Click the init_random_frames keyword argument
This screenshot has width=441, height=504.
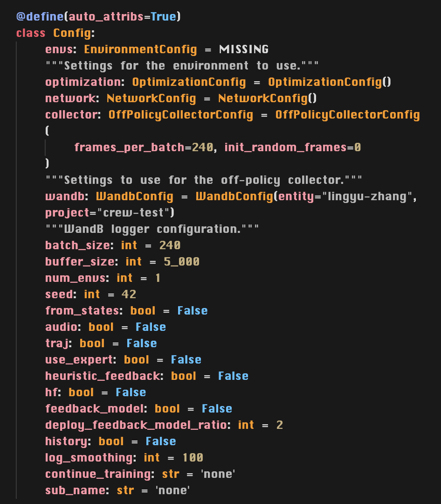(x=286, y=147)
